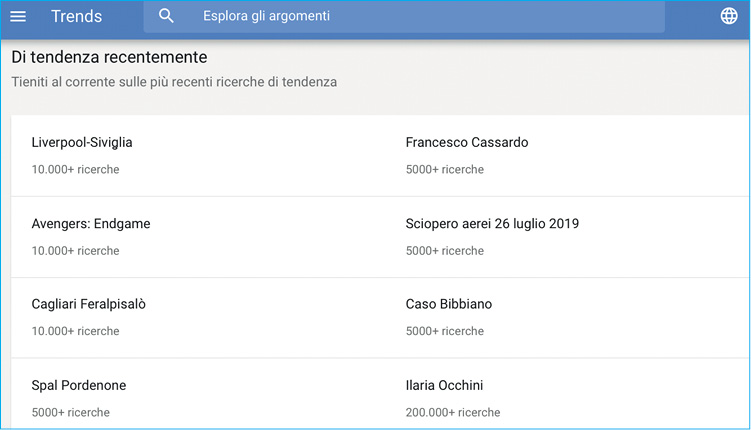
Task: Select '10.000+ ricerche' under Cagliari Feralpisalò
Action: 76,331
